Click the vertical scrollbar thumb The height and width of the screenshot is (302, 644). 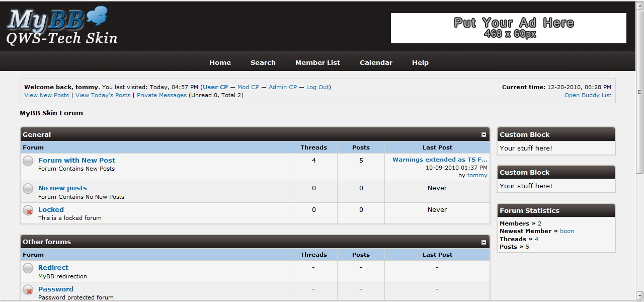[x=639, y=92]
